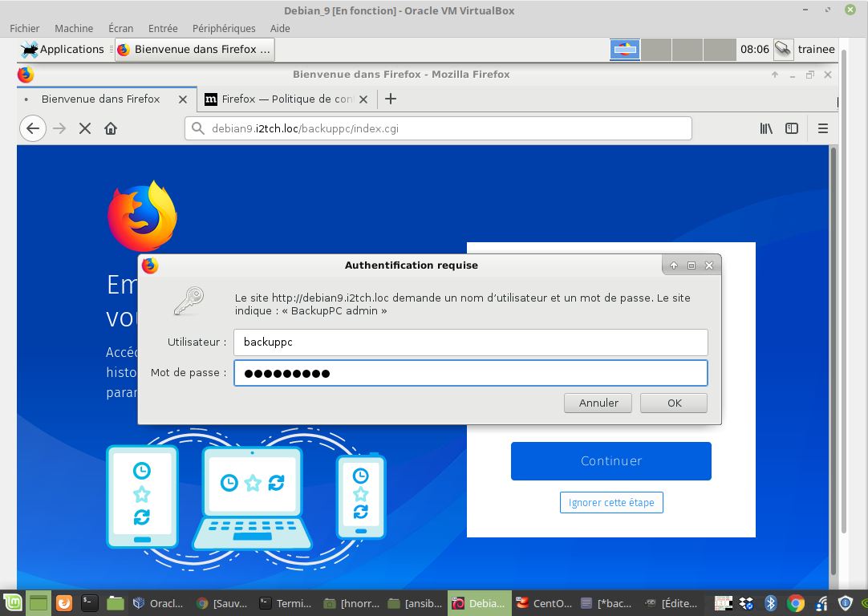Open the Périphériques menu
868x616 pixels.
click(x=224, y=28)
